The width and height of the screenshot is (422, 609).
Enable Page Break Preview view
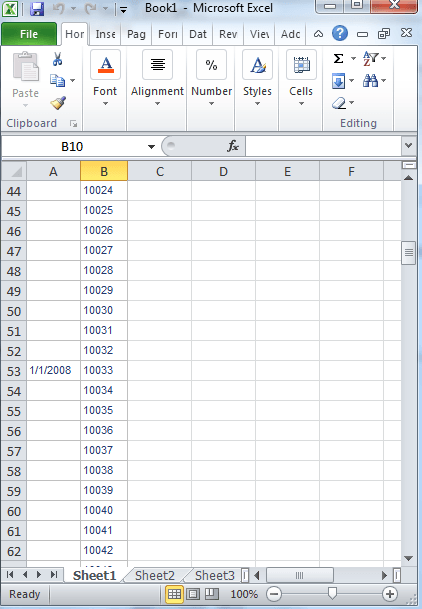212,594
